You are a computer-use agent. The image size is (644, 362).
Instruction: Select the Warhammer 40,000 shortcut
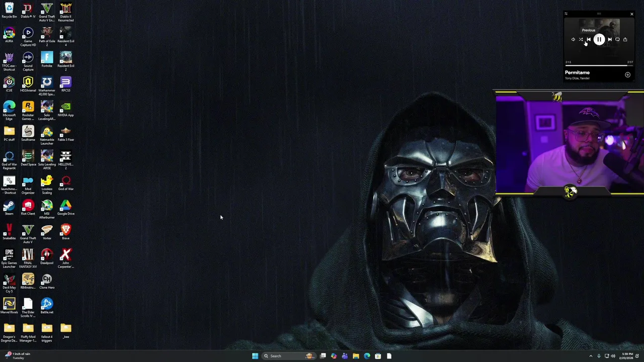[x=47, y=86]
